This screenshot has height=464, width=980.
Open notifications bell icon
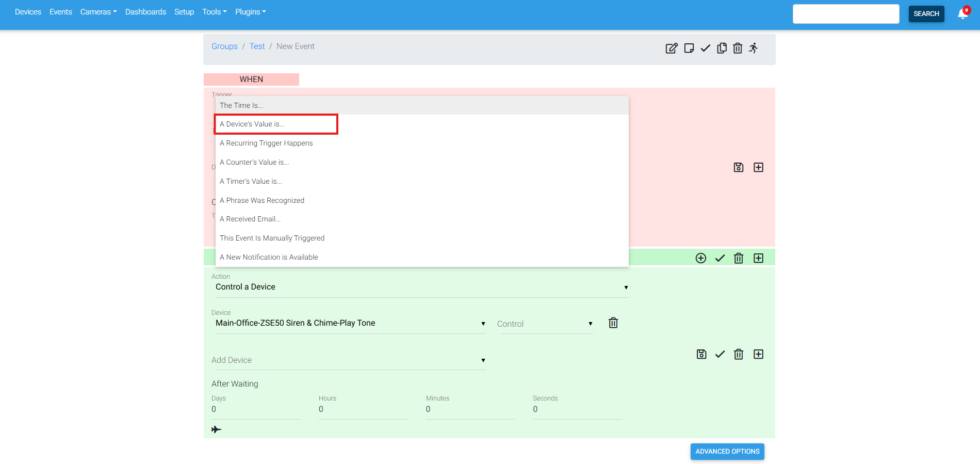(962, 14)
